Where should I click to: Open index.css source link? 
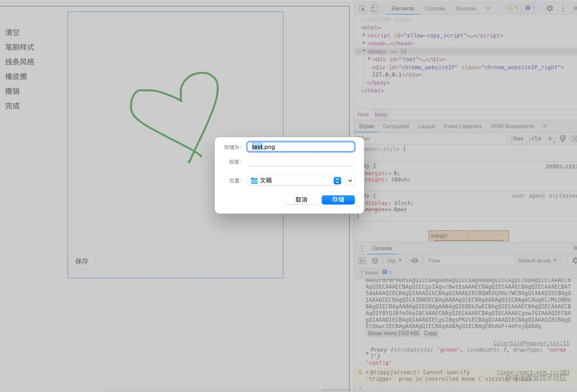(x=561, y=166)
